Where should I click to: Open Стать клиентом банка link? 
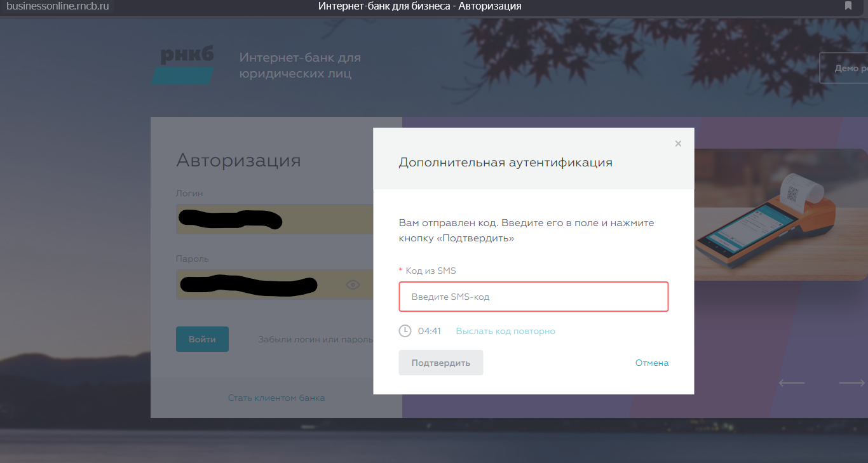[x=276, y=398]
